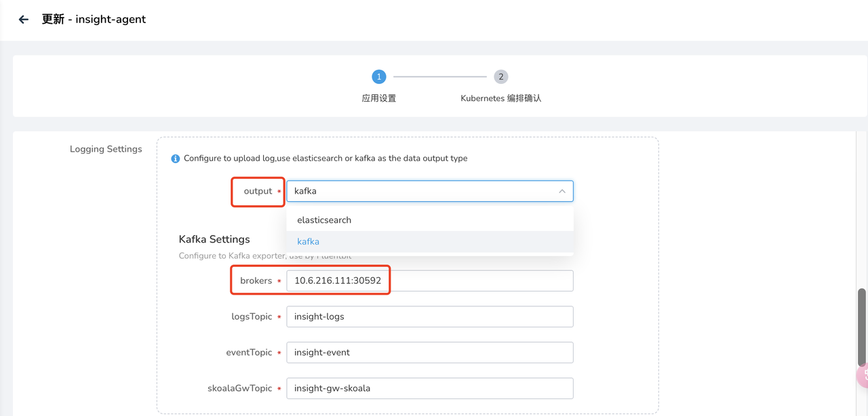This screenshot has height=416, width=868.
Task: Go to the 应用设置 step label
Action: pos(379,98)
